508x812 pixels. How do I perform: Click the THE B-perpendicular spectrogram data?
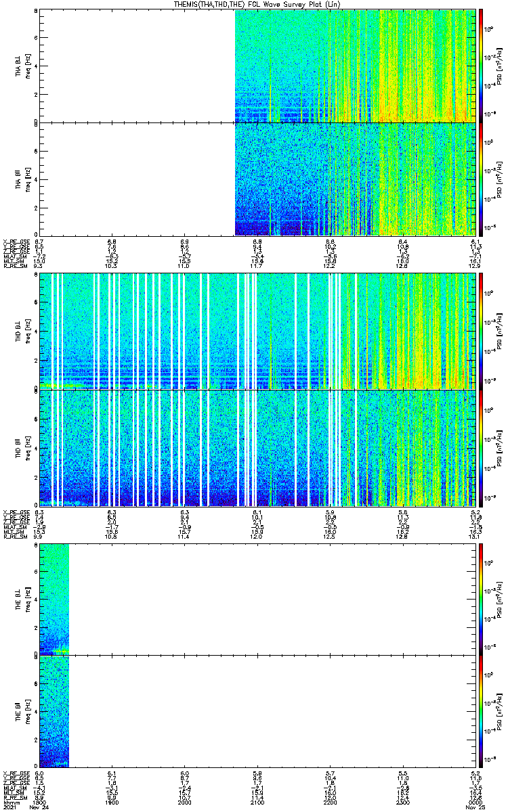[54, 598]
